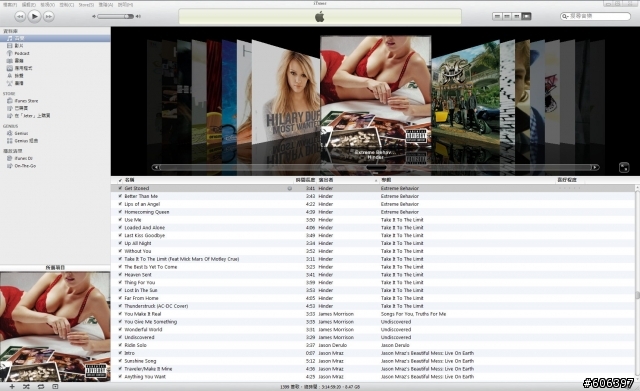Uncheck the song Wonderful World
This screenshot has width=640, height=391.
120,329
